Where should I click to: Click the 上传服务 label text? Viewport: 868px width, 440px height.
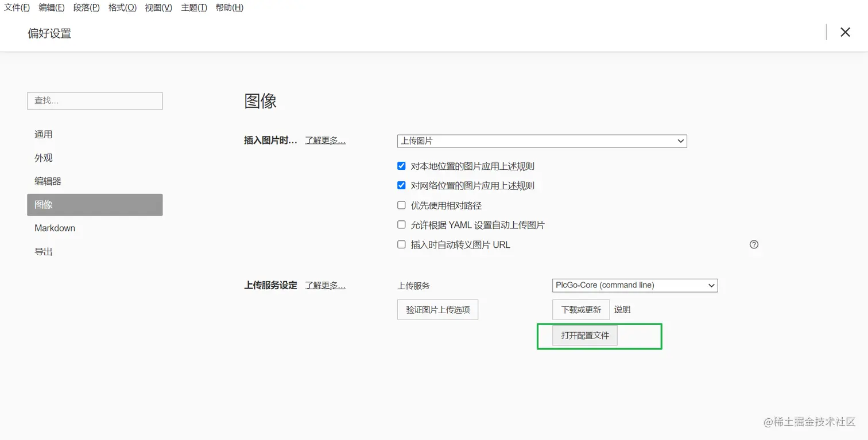[x=413, y=286]
